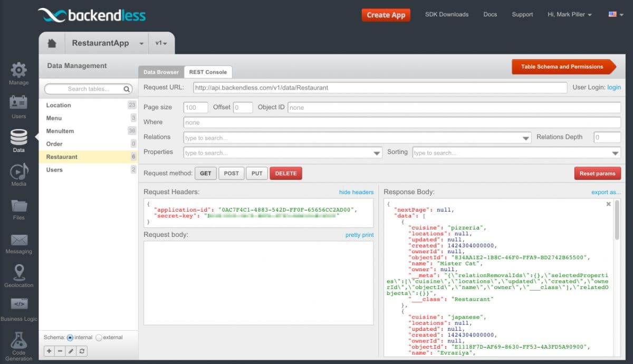Click the Create App button
The width and height of the screenshot is (633, 364).
tap(386, 15)
